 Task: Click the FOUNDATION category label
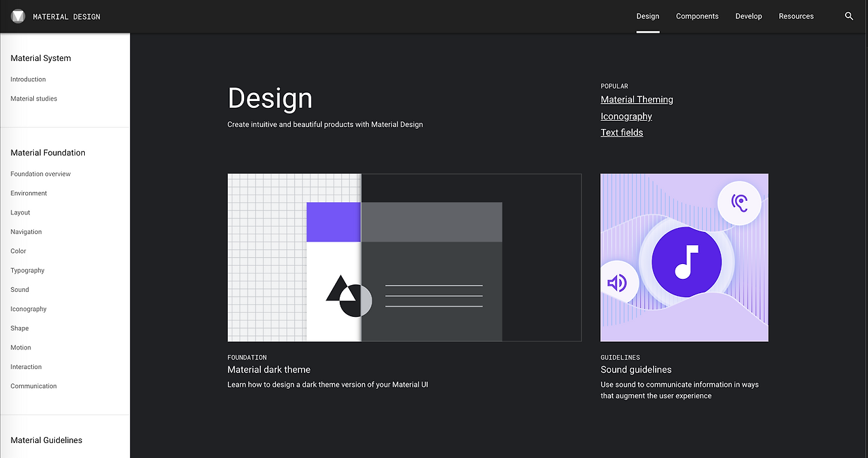(x=248, y=358)
